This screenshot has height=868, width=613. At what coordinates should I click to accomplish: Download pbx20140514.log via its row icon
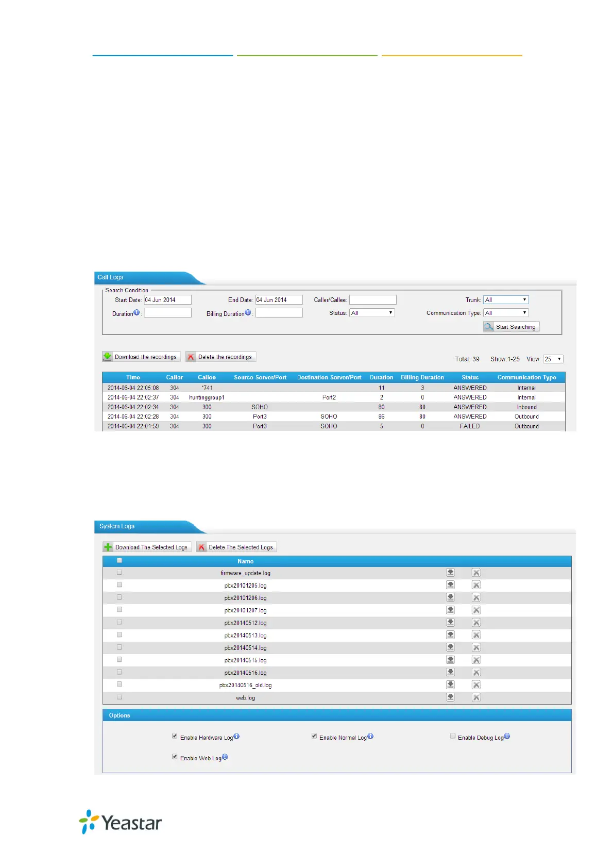(x=450, y=647)
